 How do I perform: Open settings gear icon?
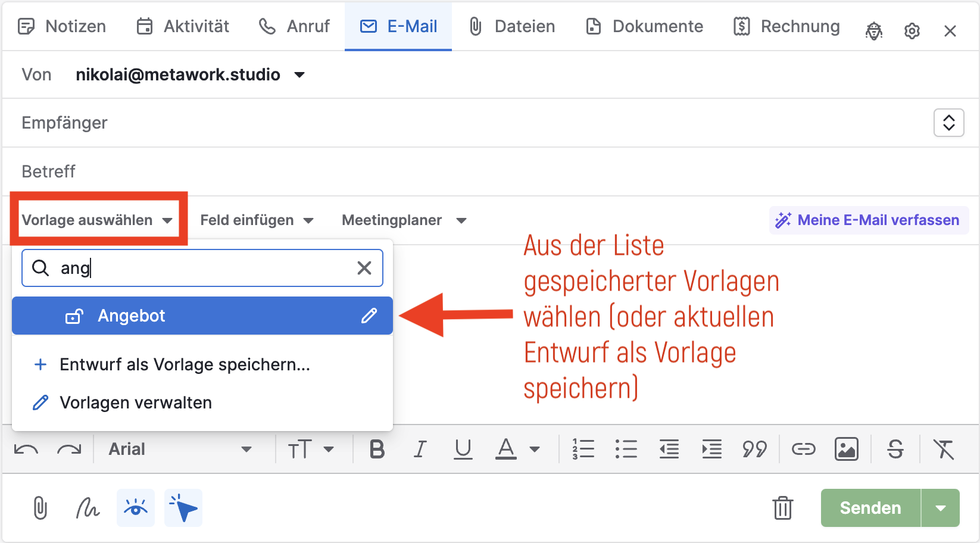[x=912, y=31]
